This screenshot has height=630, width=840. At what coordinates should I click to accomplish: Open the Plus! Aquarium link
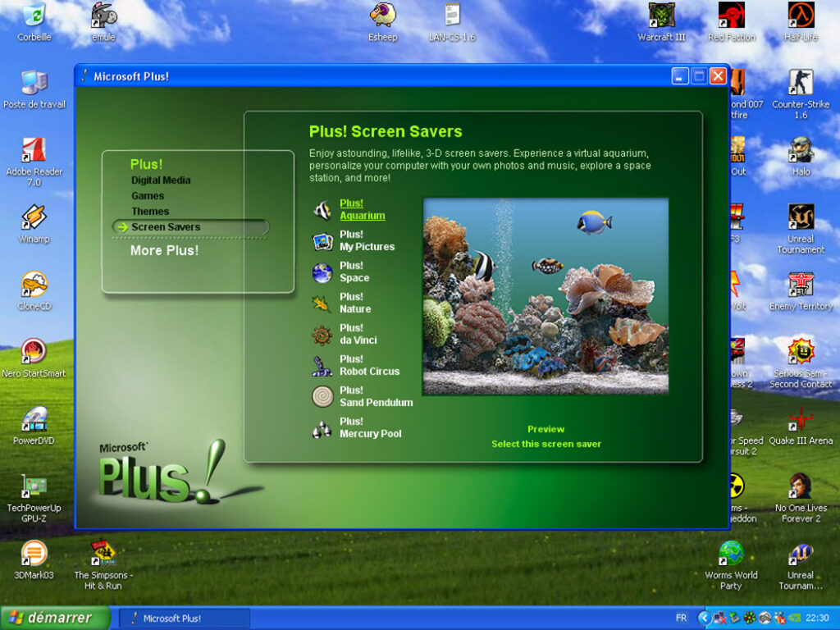pos(362,209)
